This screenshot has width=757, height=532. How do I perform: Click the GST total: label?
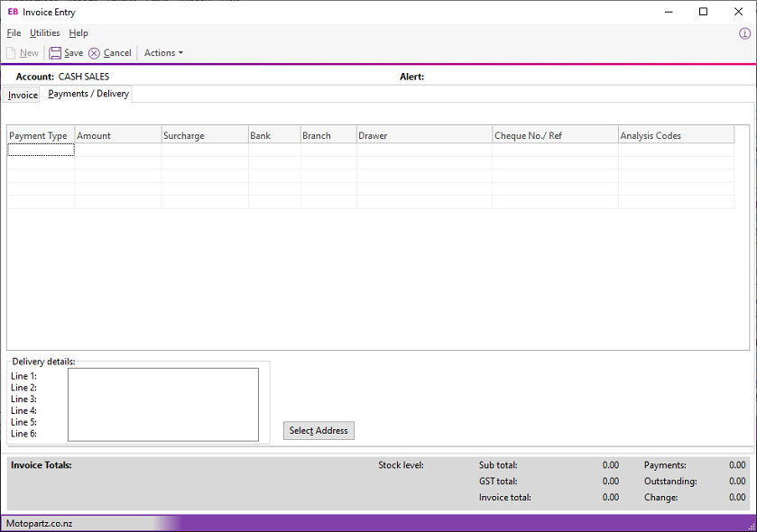(x=498, y=481)
